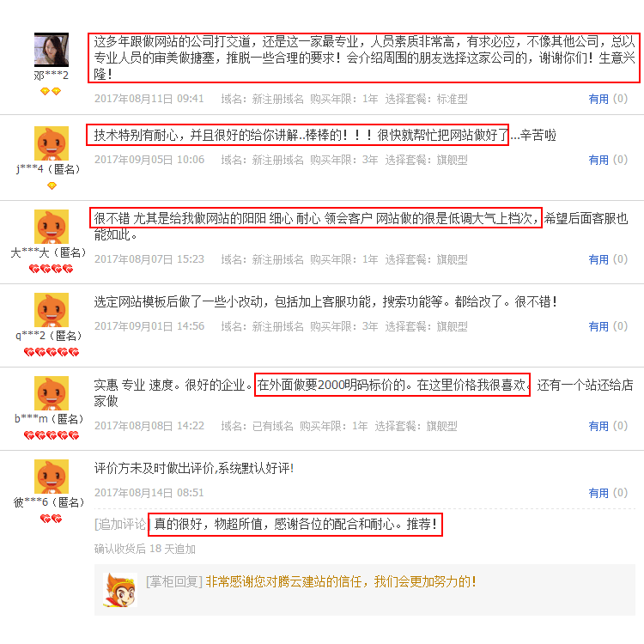Click the orange mascot avatar of j***4
This screenshot has height=644, width=644.
[x=52, y=143]
